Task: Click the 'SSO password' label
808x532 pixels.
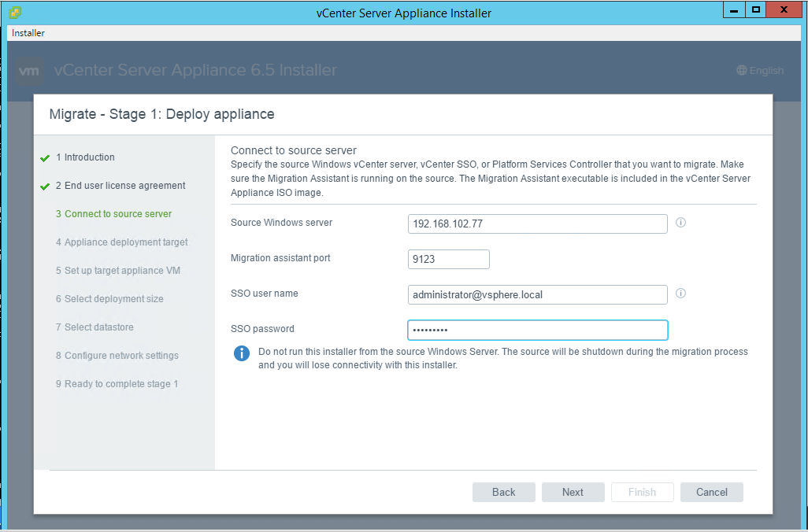Action: [262, 329]
